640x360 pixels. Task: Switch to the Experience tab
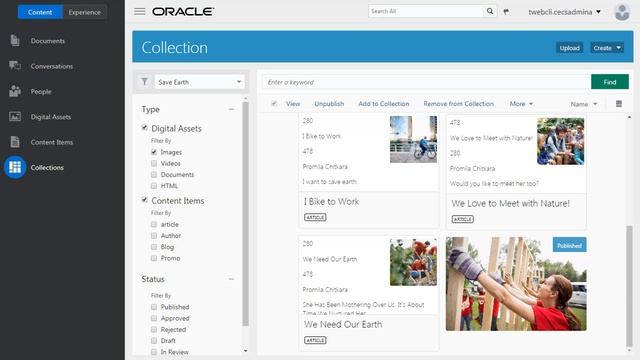[x=84, y=12]
